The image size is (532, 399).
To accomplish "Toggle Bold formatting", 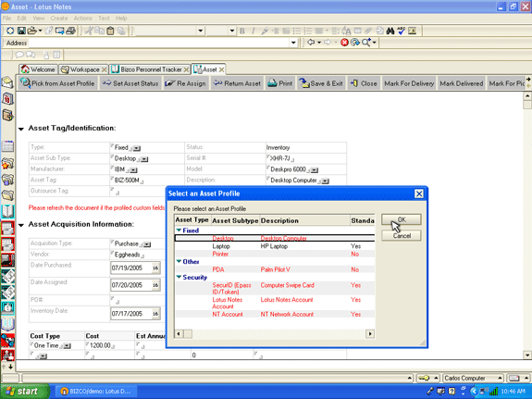I will coord(241,31).
